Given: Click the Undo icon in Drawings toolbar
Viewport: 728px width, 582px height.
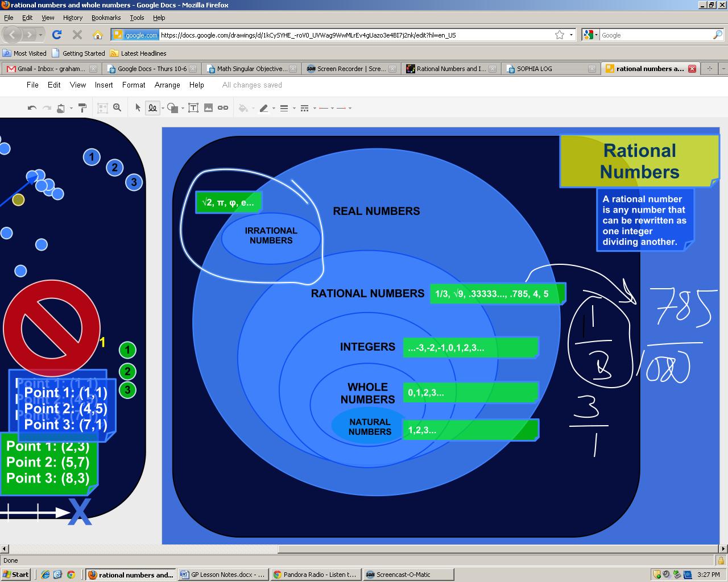Looking at the screenshot, I should [32, 108].
